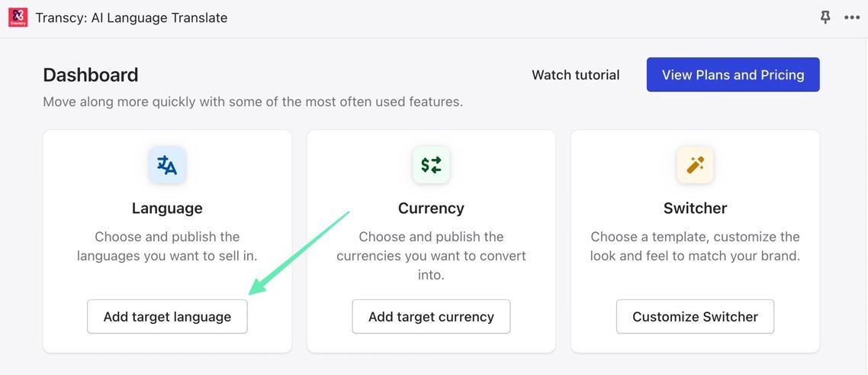Click the Language translate icon
This screenshot has width=868, height=375.
[x=167, y=165]
